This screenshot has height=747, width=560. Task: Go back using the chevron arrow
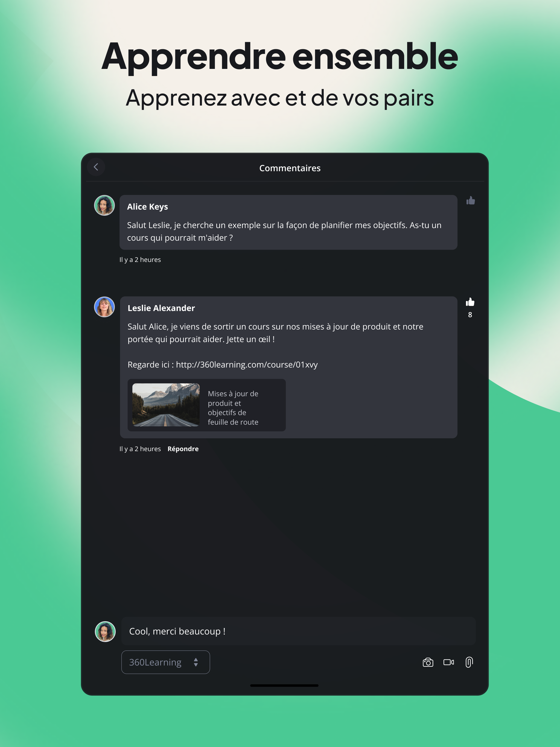[x=96, y=167]
